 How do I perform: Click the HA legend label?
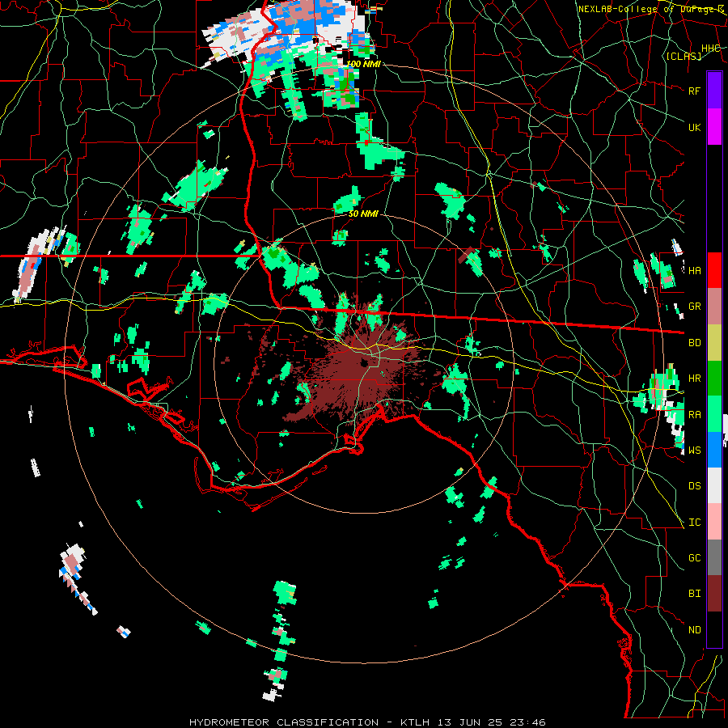click(695, 270)
